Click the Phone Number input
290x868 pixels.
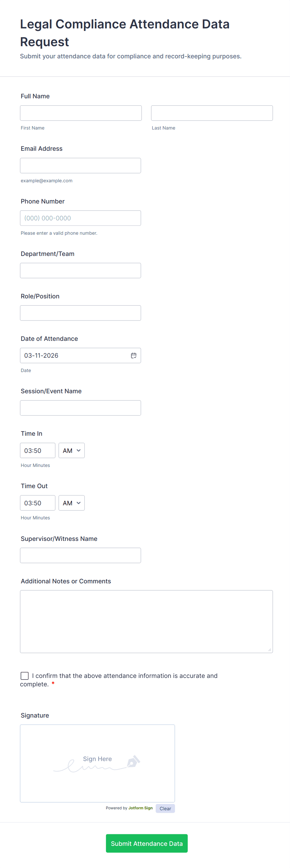click(80, 218)
